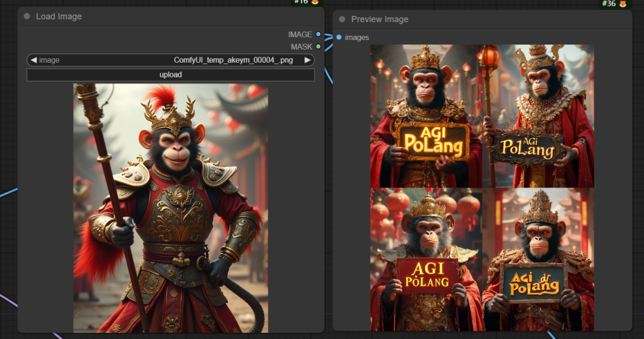Image resolution: width=644 pixels, height=339 pixels.
Task: Click the images input label
Action: point(357,38)
